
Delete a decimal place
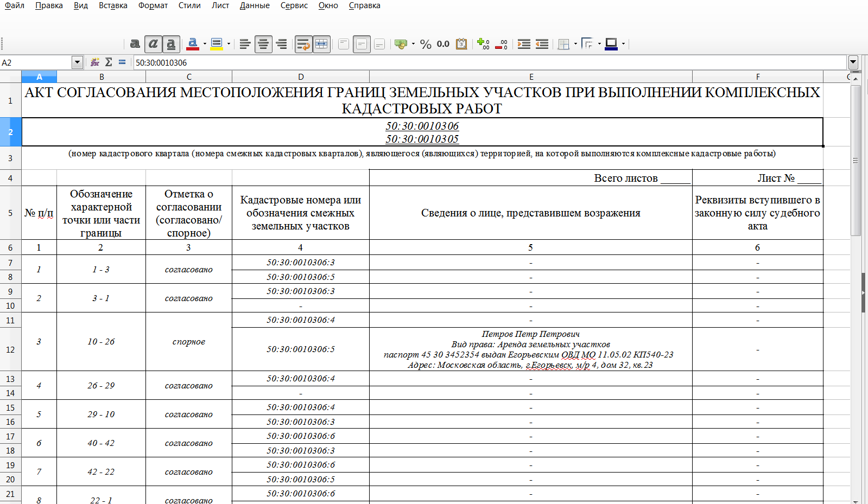tap(501, 44)
